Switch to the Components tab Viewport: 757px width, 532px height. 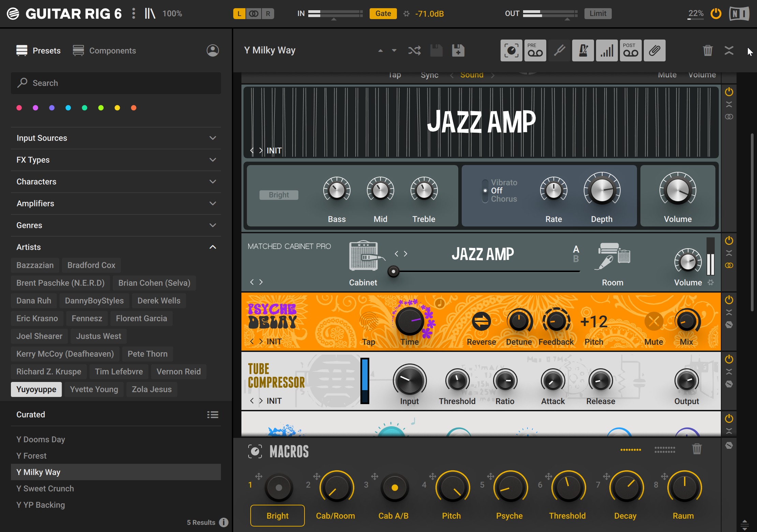[104, 50]
